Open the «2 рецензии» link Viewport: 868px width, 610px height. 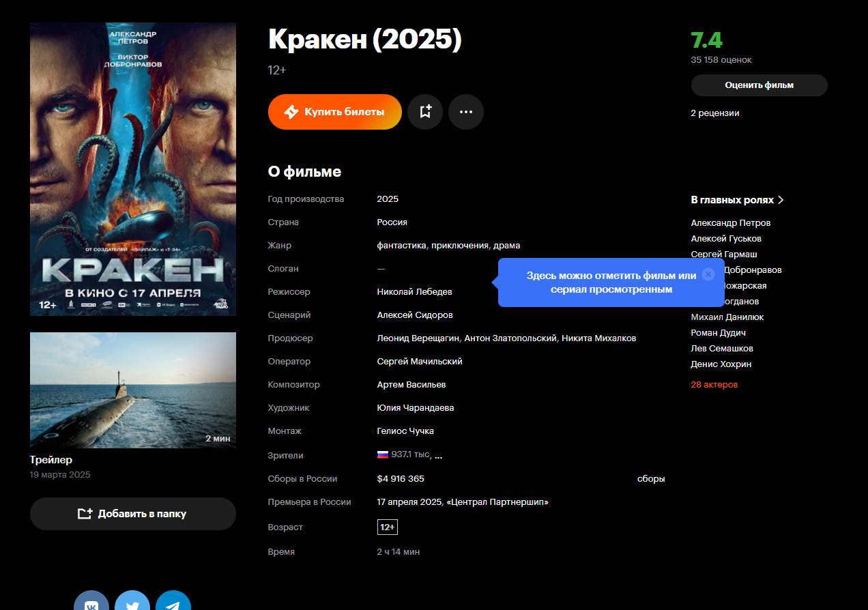pyautogui.click(x=715, y=113)
